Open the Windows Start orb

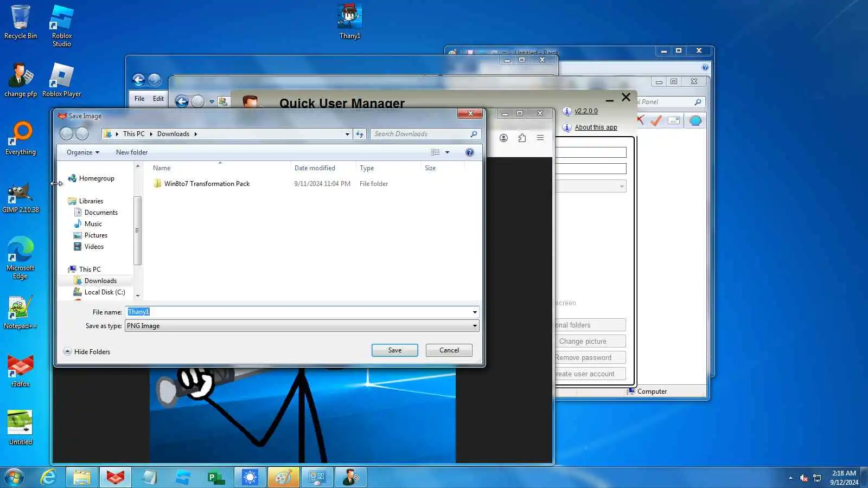coord(14,477)
